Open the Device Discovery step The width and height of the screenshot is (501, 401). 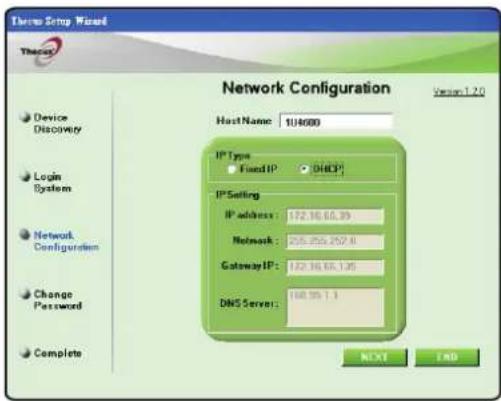(57, 123)
